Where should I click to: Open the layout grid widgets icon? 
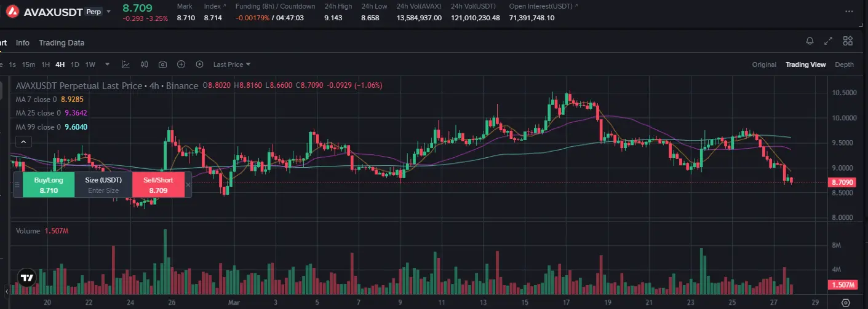(x=848, y=41)
